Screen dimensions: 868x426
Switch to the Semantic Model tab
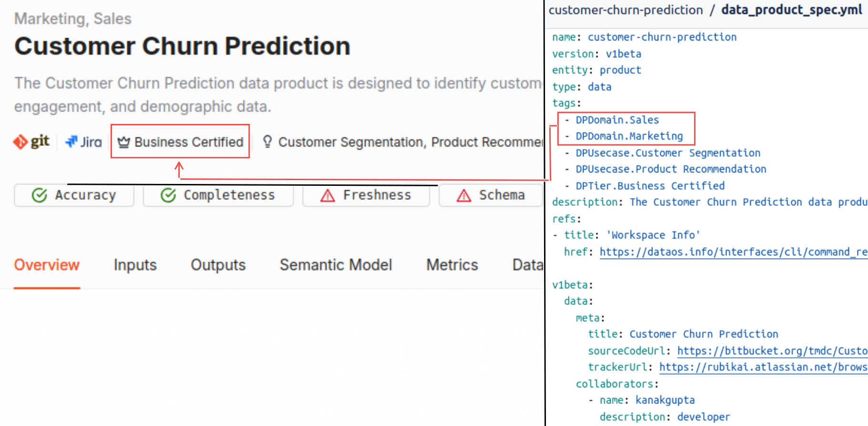[x=336, y=264]
